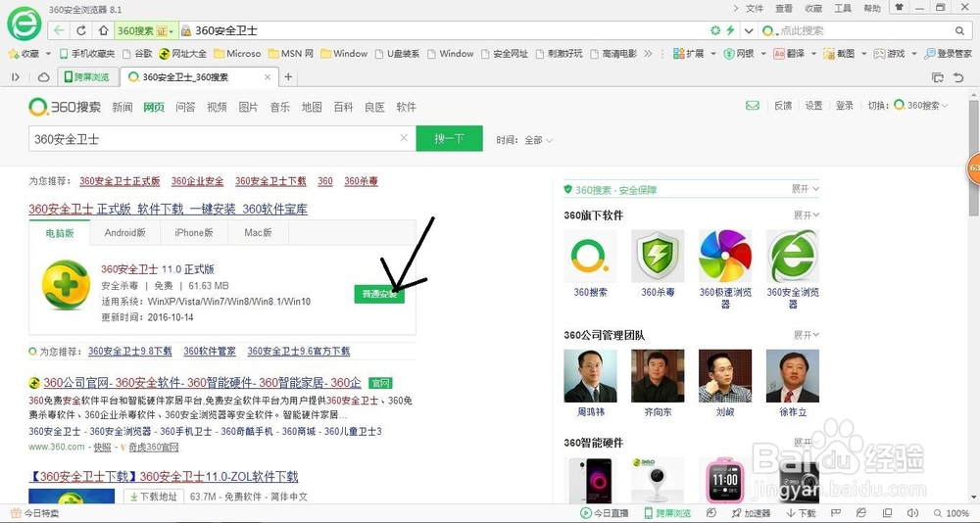Open the Microso bookmark folder

(237, 54)
